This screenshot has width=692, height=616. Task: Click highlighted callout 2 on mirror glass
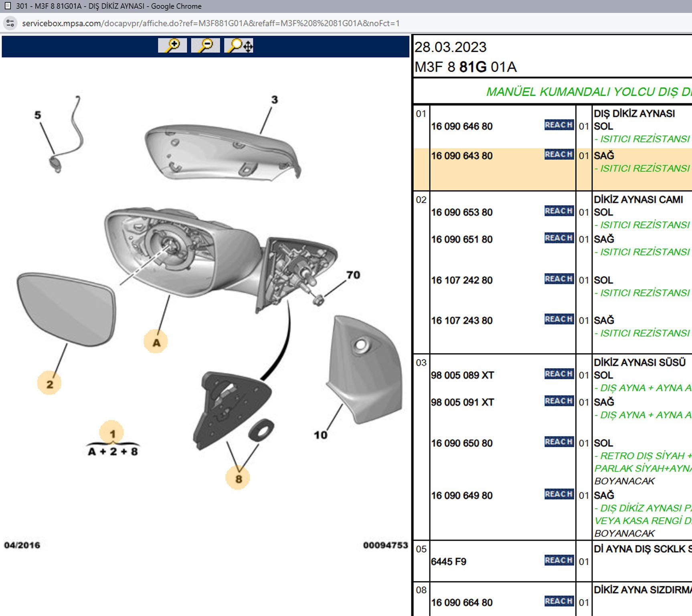[x=49, y=384]
